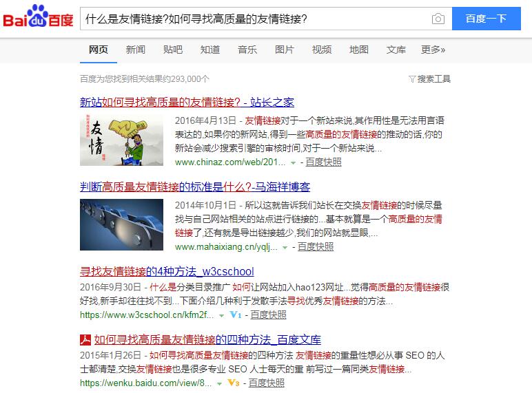Click the red PDF icon before 百度文库 result
Image resolution: width=532 pixels, height=393 pixels.
point(85,339)
